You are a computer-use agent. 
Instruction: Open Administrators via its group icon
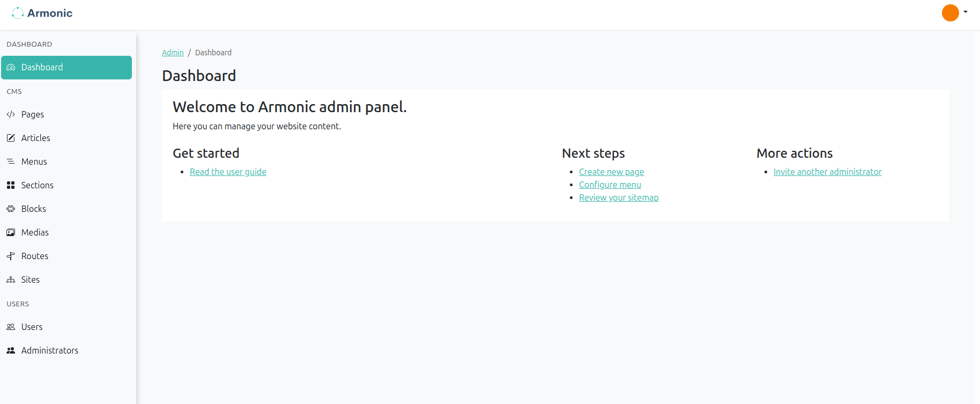click(11, 350)
